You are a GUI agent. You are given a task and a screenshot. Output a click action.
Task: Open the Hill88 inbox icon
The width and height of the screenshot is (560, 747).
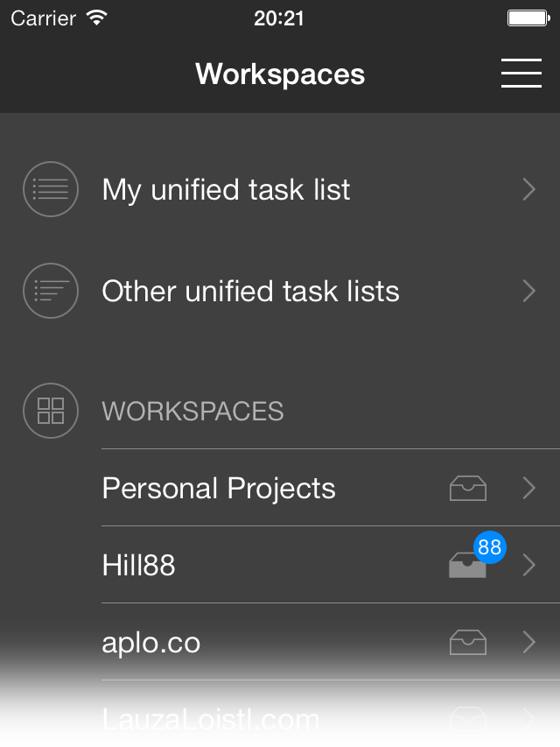tap(466, 567)
